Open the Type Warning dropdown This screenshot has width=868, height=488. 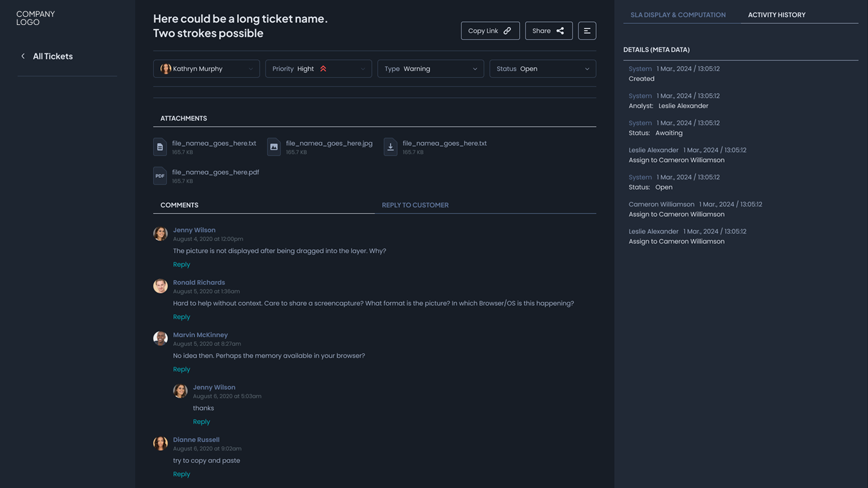click(x=430, y=69)
